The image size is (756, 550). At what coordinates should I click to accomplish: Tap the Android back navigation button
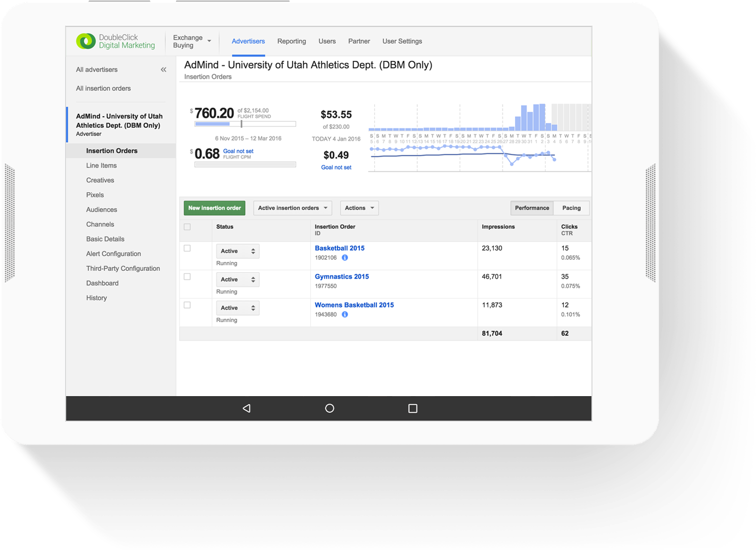click(246, 409)
